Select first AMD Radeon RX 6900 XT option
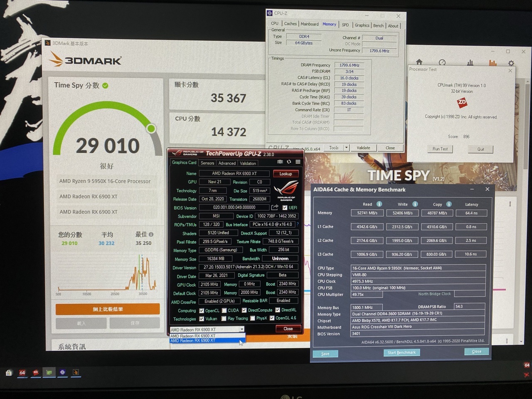Image resolution: width=532 pixels, height=399 pixels. tap(207, 336)
